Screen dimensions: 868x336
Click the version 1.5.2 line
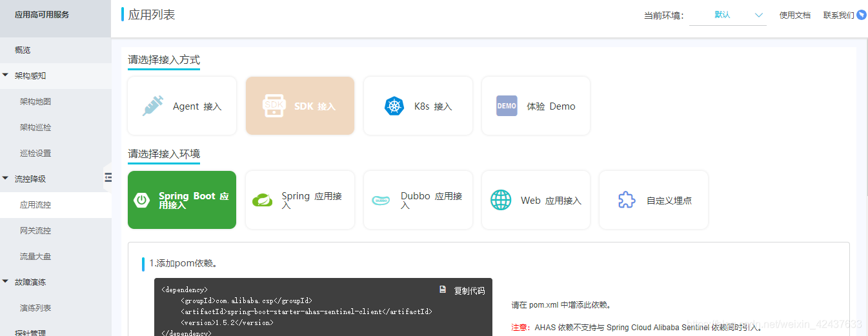[x=227, y=322]
